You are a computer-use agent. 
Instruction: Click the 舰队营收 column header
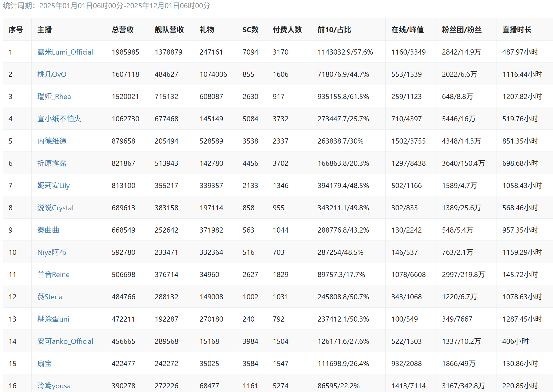click(169, 30)
